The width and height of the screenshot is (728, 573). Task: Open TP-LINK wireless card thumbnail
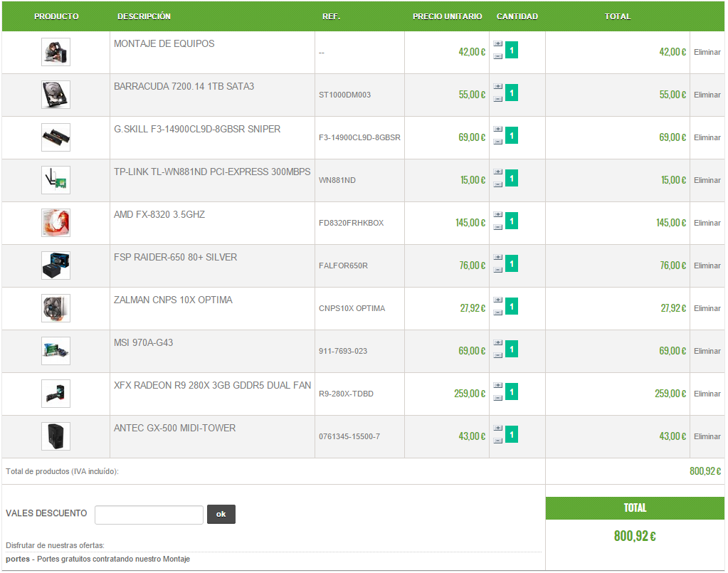point(56,180)
